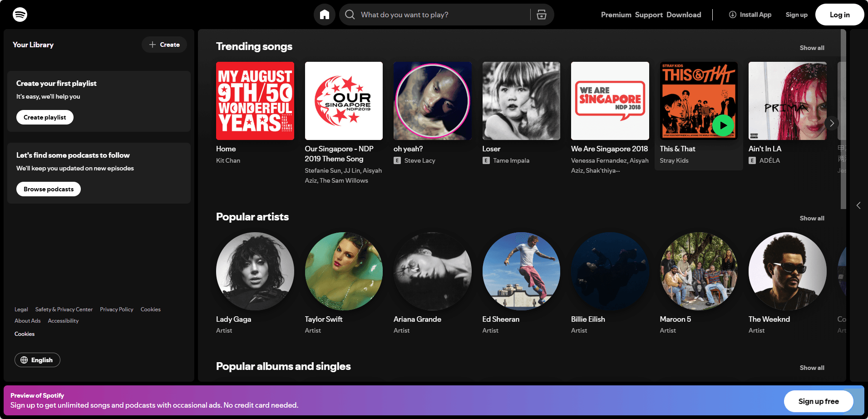Screen dimensions: 868x419
Task: Click the 'Your Library' heading
Action: pos(33,45)
